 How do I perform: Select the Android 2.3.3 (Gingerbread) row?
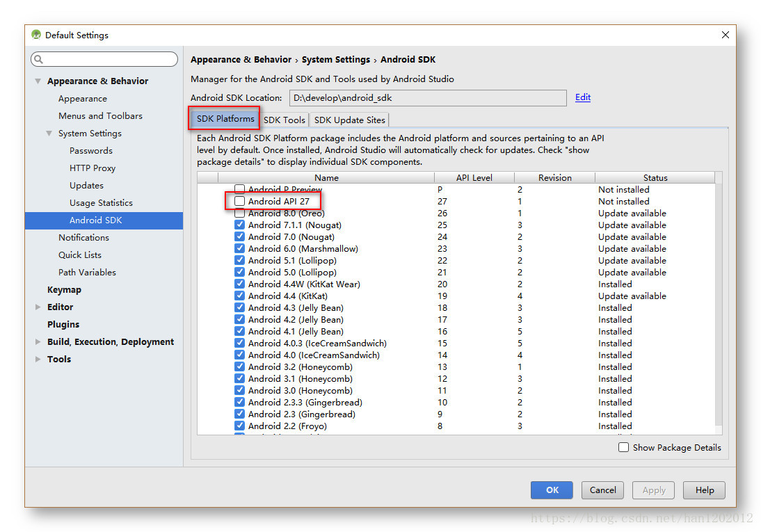click(x=456, y=403)
